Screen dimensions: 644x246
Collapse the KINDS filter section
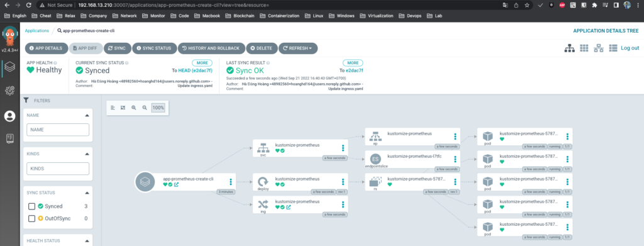coord(87,154)
